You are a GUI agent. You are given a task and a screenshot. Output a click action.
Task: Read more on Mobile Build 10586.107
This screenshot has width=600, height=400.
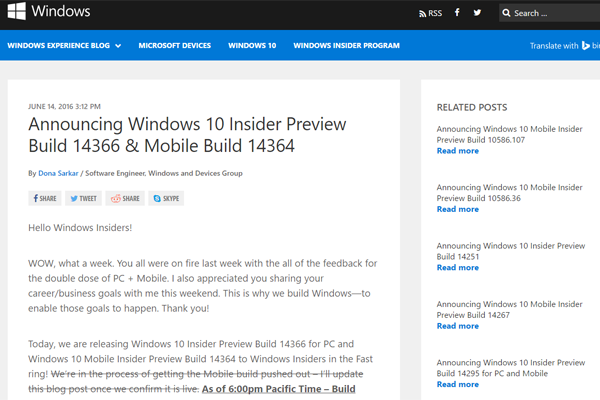[458, 151]
